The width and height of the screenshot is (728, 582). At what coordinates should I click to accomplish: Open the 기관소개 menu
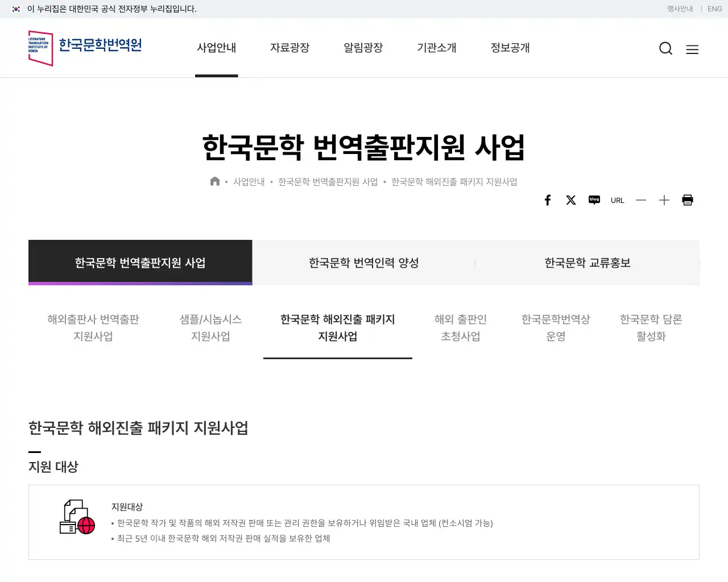click(x=437, y=48)
